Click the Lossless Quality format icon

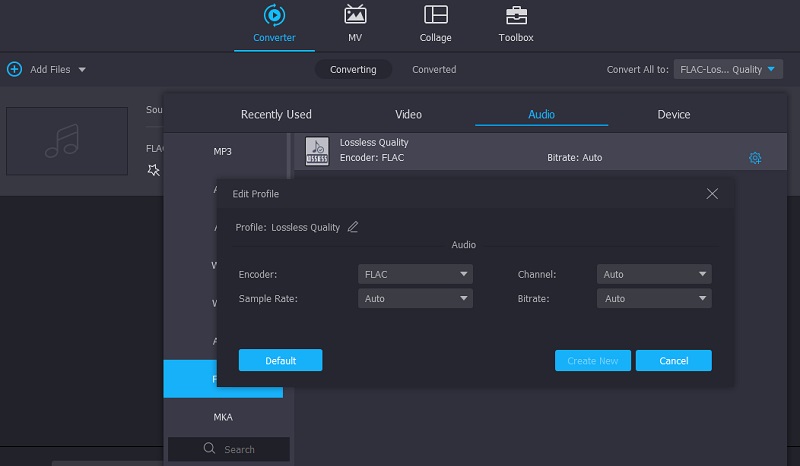pos(317,151)
